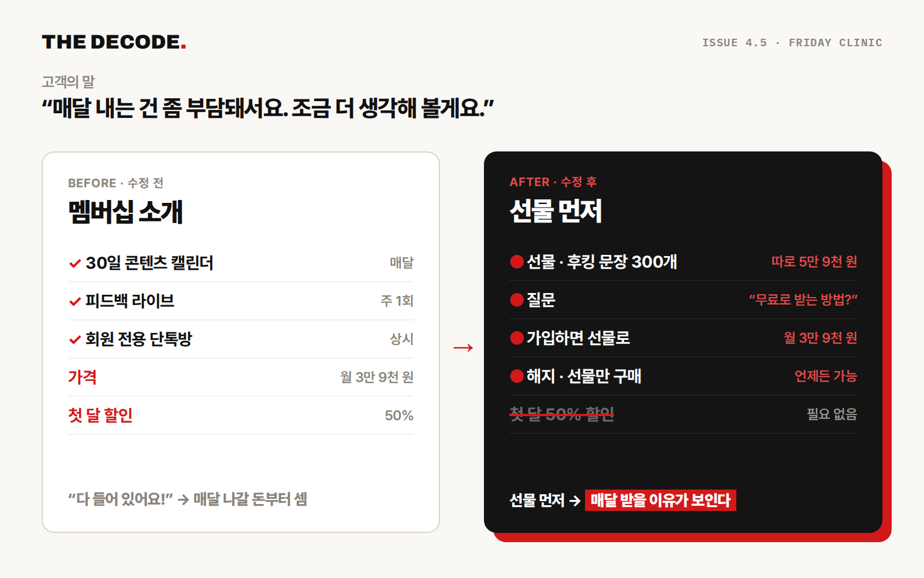Click the red dot beside 질문
The image size is (924, 578).
(x=517, y=300)
